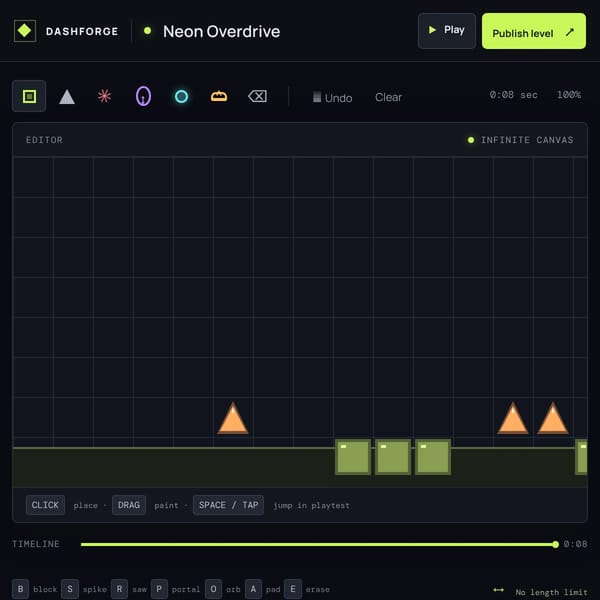Click the double-arrow length icon
Viewport: 600px width, 600px height.
click(x=499, y=590)
